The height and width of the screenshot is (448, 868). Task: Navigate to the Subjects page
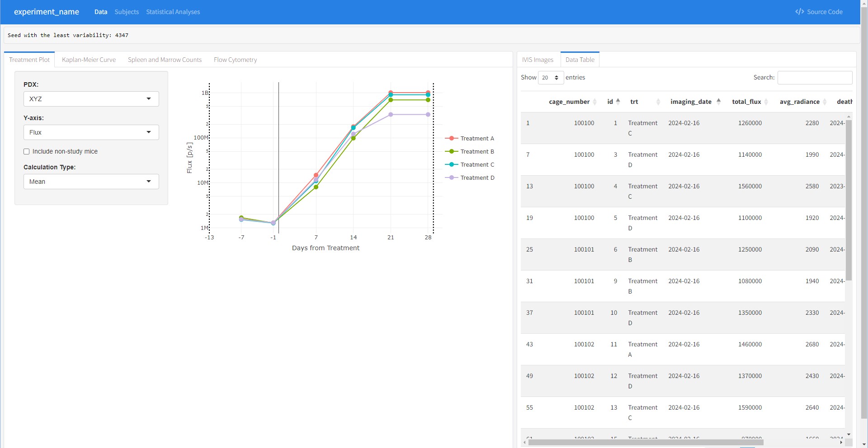click(x=127, y=12)
